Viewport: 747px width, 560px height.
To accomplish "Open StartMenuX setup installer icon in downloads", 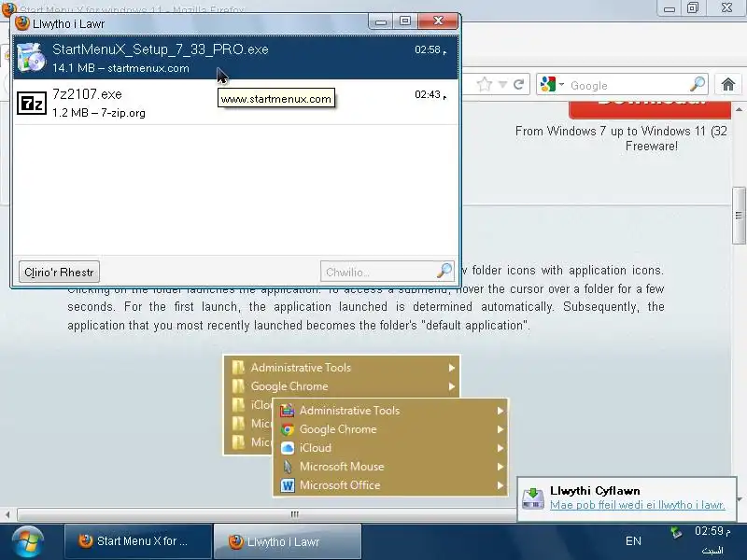I will [31, 58].
